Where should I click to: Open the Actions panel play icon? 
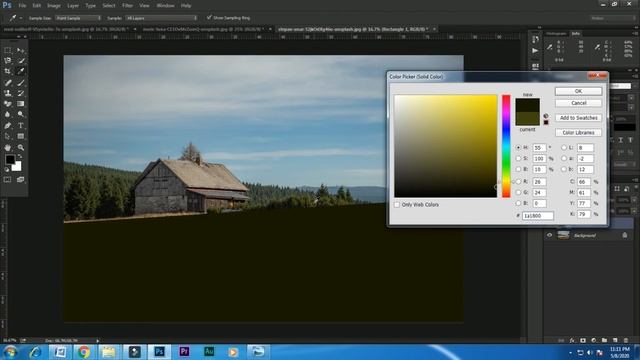535,51
